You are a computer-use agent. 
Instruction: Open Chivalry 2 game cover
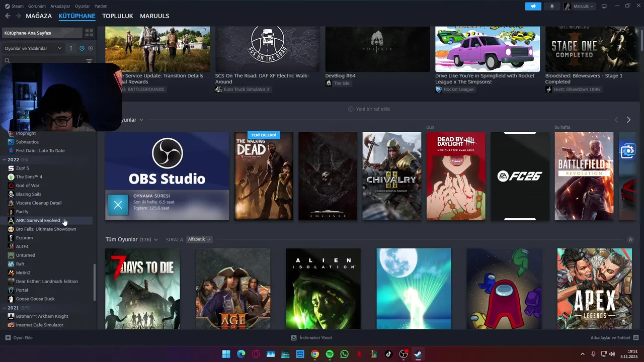coord(392,176)
